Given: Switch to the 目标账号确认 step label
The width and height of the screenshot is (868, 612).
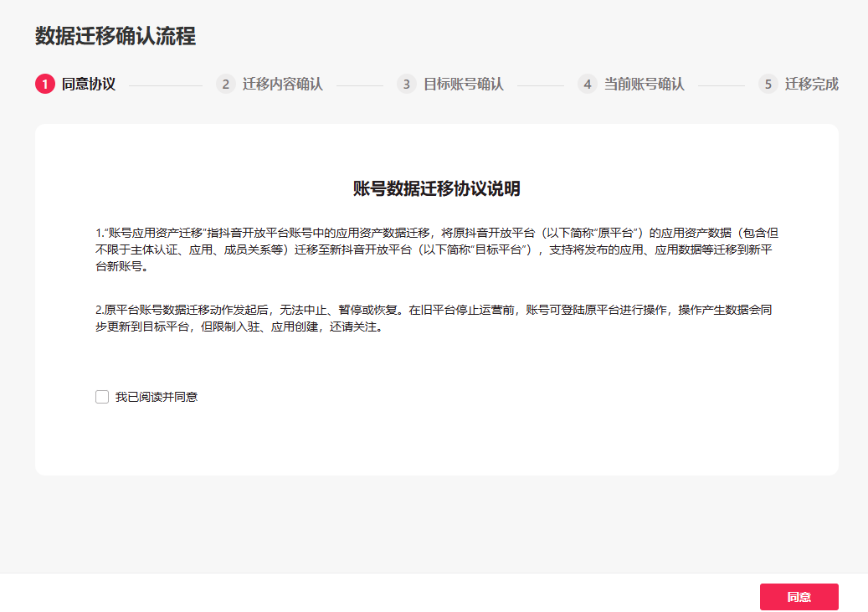Looking at the screenshot, I should tap(463, 84).
